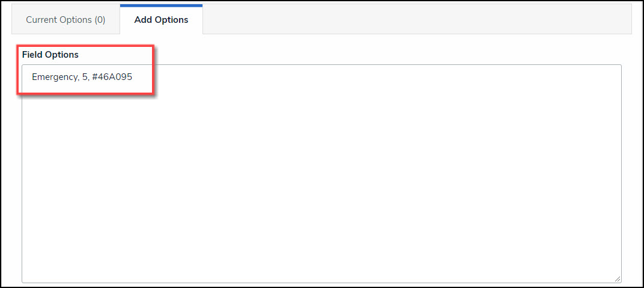
Task: Click inside the Field Options text area
Action: (x=321, y=173)
